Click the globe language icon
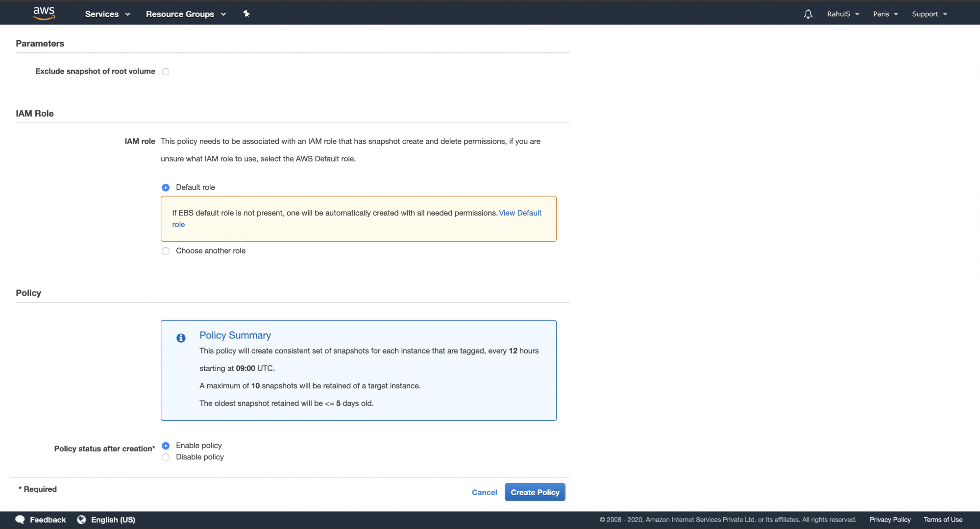This screenshot has height=529, width=980. click(x=81, y=520)
